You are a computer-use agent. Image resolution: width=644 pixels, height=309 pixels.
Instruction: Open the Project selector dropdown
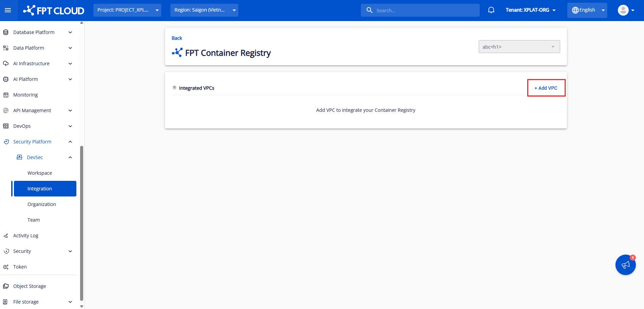pyautogui.click(x=127, y=10)
